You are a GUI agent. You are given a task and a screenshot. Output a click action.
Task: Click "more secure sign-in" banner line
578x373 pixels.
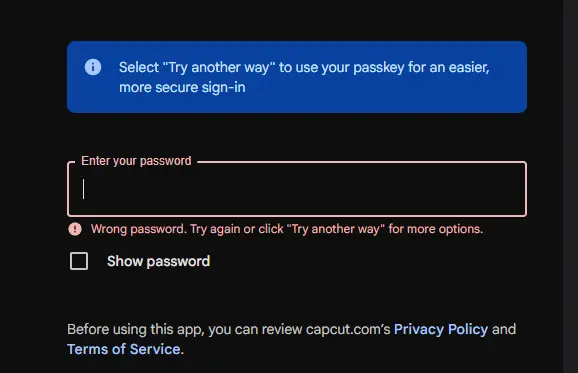pos(182,88)
